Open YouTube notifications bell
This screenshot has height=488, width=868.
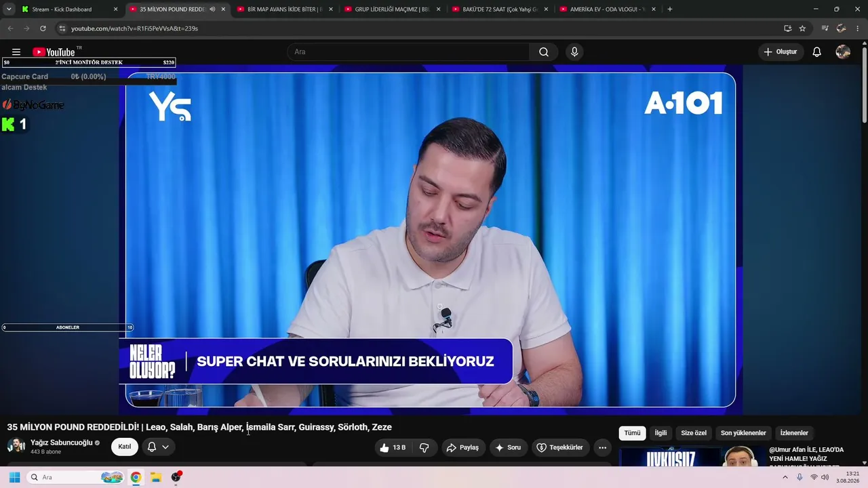click(x=817, y=52)
